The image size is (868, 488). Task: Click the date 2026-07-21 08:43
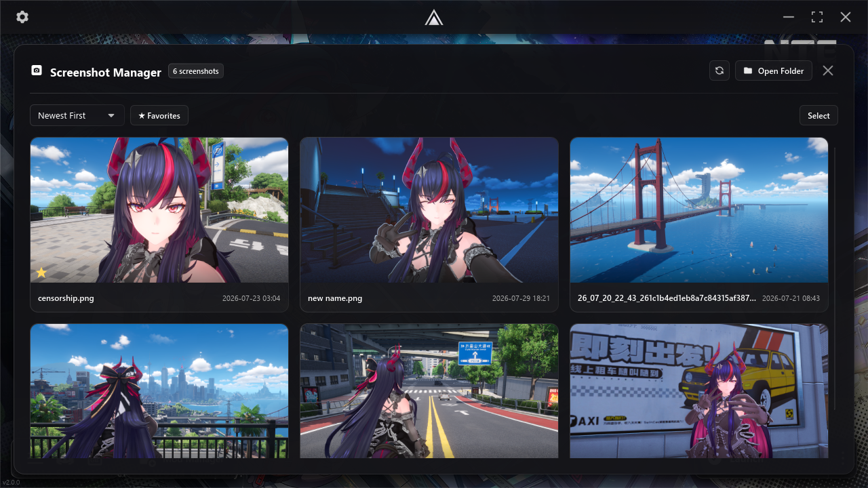[791, 298]
